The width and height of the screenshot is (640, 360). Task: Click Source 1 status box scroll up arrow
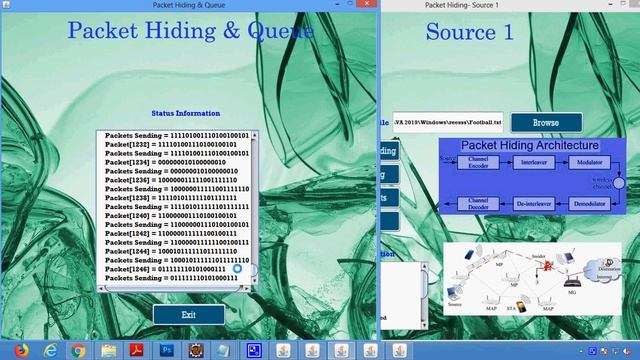click(x=424, y=266)
